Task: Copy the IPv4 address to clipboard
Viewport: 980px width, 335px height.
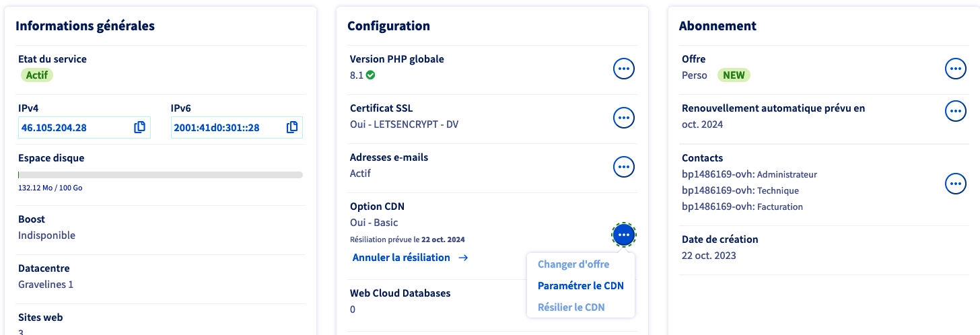Action: coord(139,127)
